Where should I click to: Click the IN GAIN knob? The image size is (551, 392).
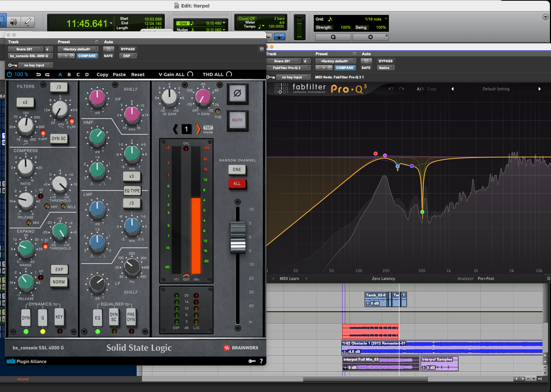[x=169, y=97]
